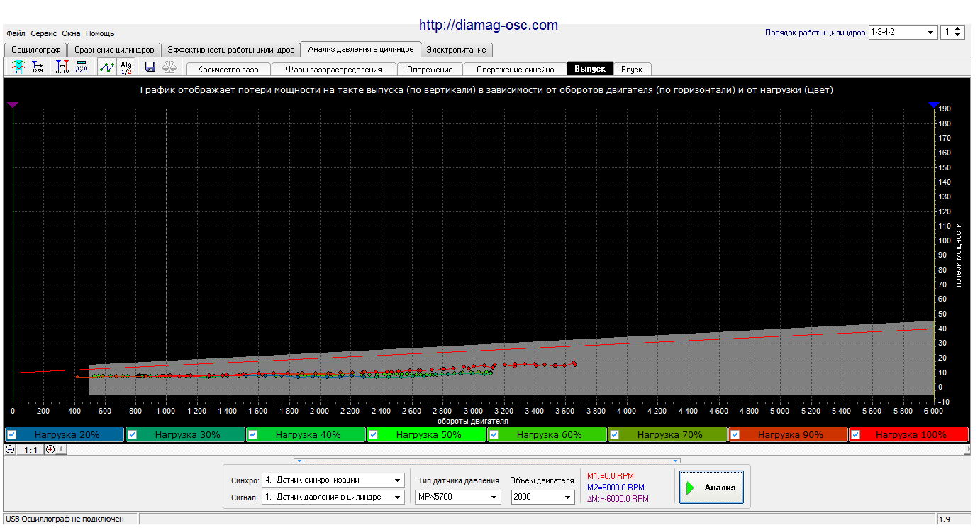The width and height of the screenshot is (980, 528).
Task: Click the M1:=0.0 RPM readout
Action: 611,475
